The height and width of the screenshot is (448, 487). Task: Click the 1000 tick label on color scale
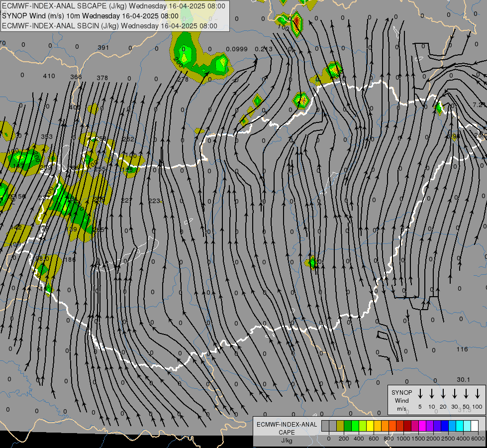(x=403, y=439)
